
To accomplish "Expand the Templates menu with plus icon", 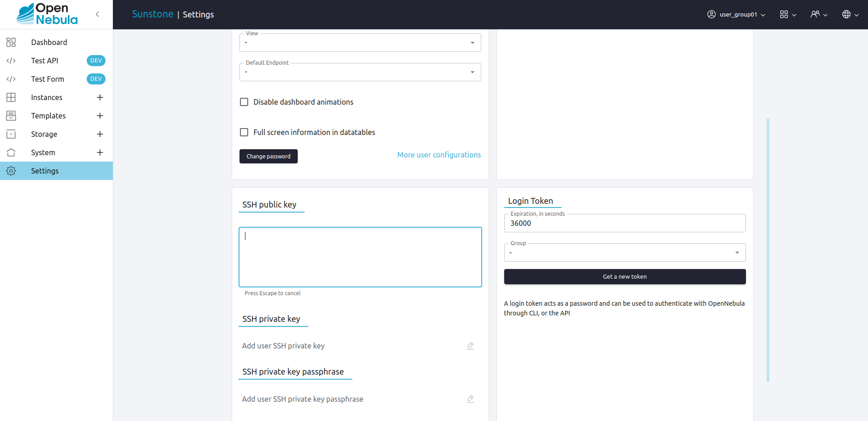I will (x=100, y=116).
